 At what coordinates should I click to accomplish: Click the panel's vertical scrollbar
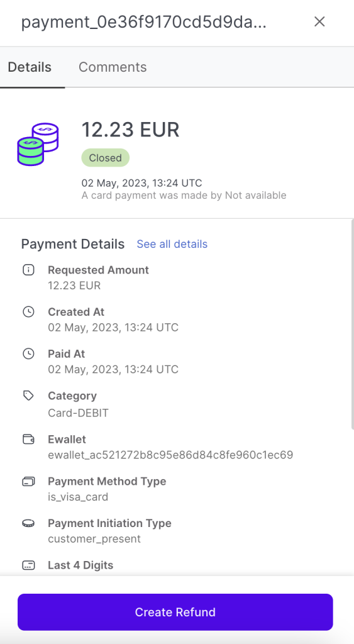coord(352,325)
